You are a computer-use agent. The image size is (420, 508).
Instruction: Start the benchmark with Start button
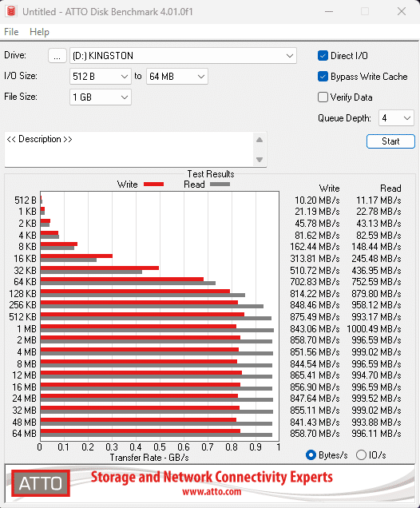click(x=390, y=141)
